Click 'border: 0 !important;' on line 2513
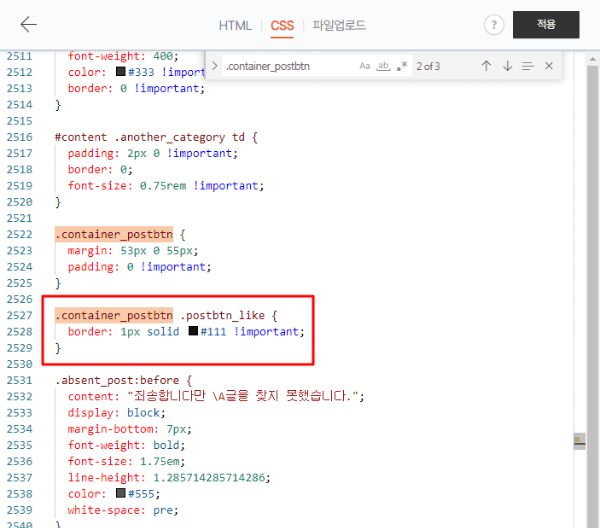Viewport: 600px width, 528px height. (136, 88)
